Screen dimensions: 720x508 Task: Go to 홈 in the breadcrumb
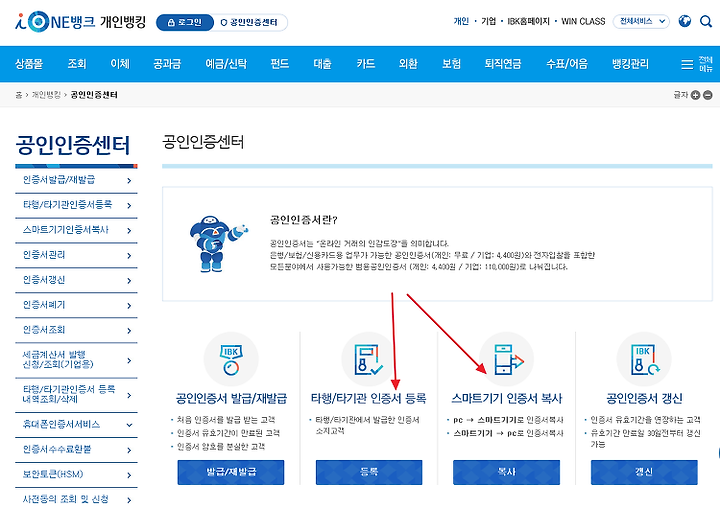18,95
